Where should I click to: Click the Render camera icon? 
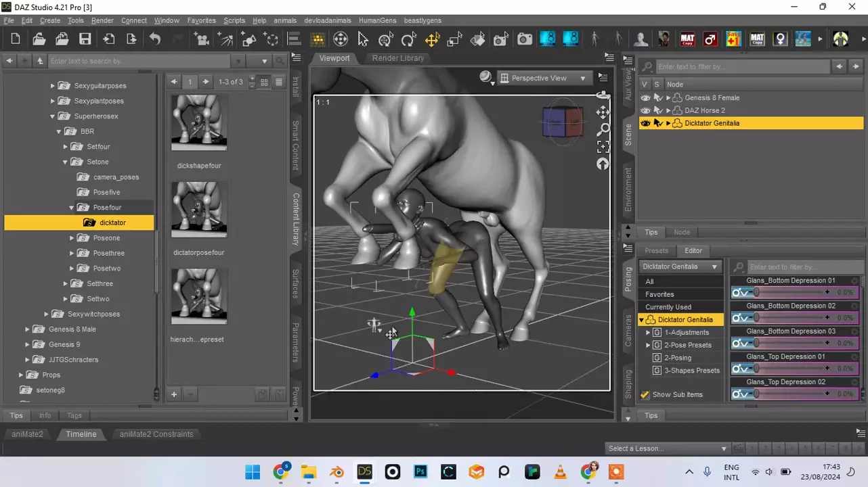click(525, 39)
